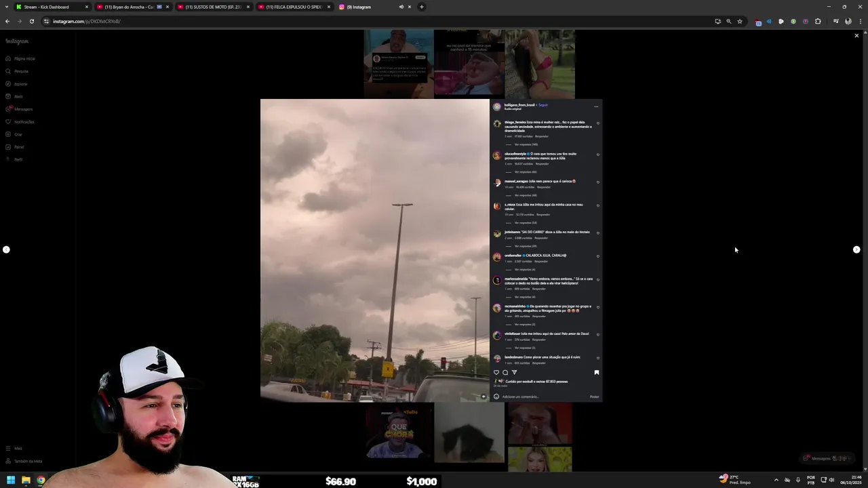Click the Chrome address bar URL
Viewport: 868px width, 488px height.
[x=87, y=21]
